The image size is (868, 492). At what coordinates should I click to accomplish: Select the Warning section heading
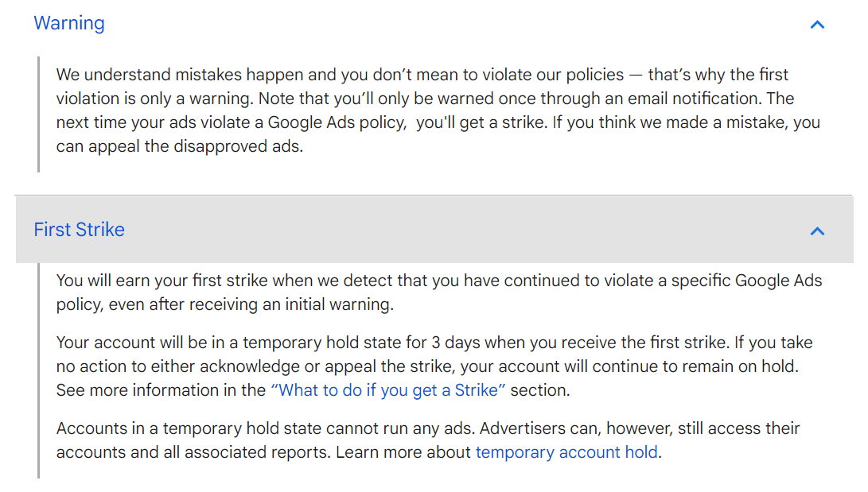pyautogui.click(x=68, y=23)
